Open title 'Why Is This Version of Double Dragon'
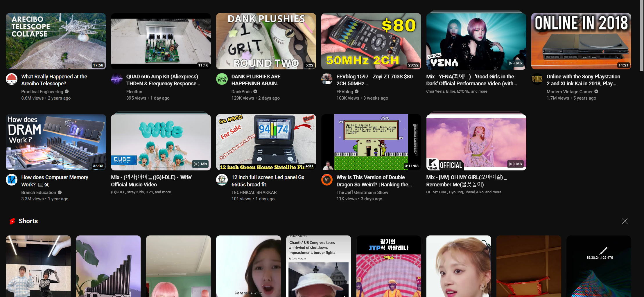 coord(374,181)
